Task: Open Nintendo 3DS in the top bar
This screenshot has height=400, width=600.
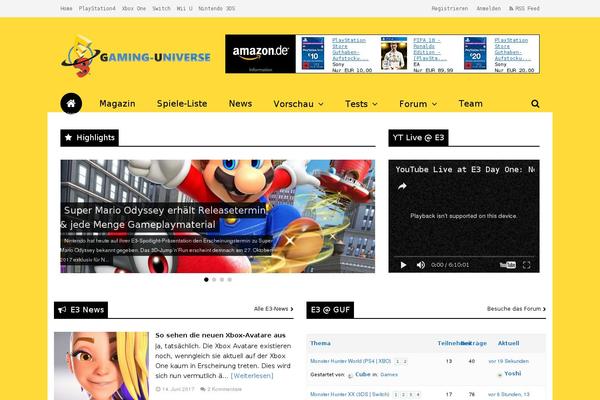Action: pyautogui.click(x=217, y=8)
